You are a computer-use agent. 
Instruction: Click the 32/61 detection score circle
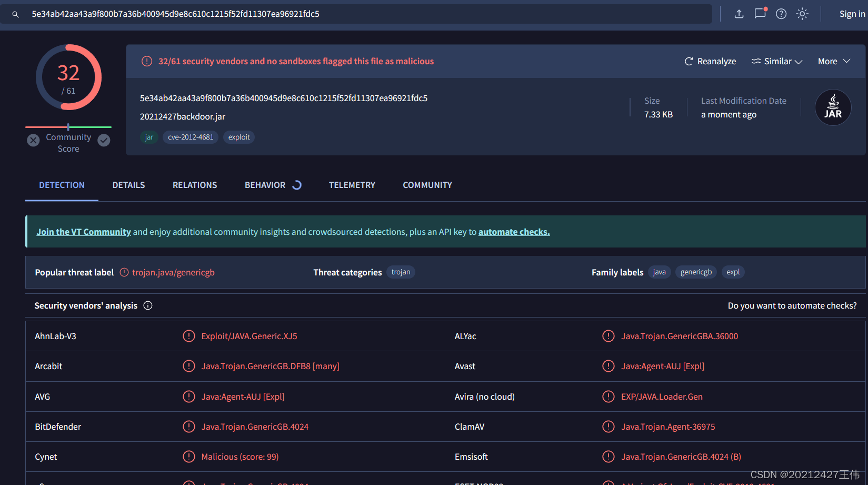(x=68, y=77)
